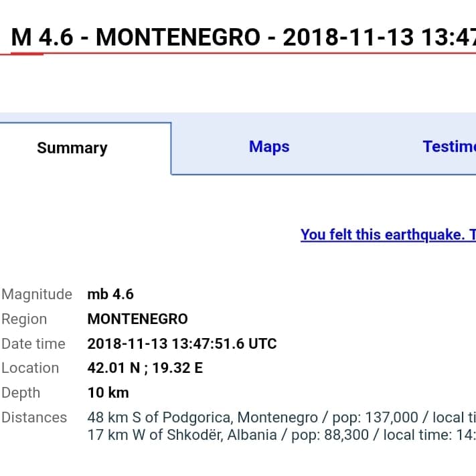
Task: Click 'M 4.6' at the heading start
Action: 42,37
